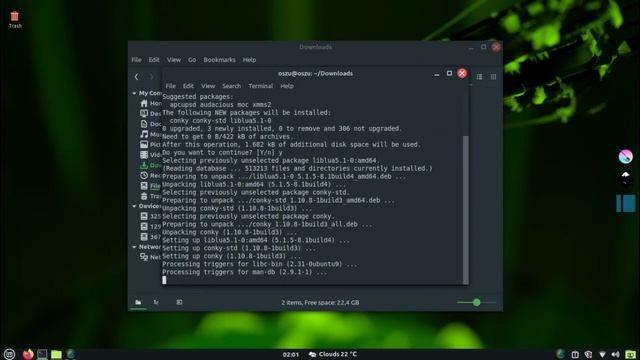
Task: Open the Terminal menu in terminal window
Action: click(x=260, y=86)
